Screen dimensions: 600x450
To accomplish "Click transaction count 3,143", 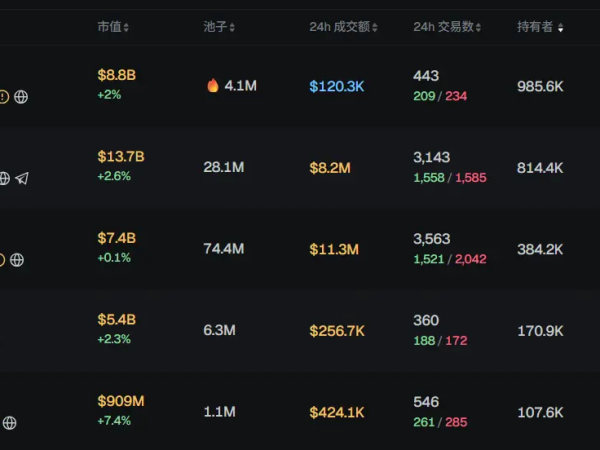I will tap(432, 157).
